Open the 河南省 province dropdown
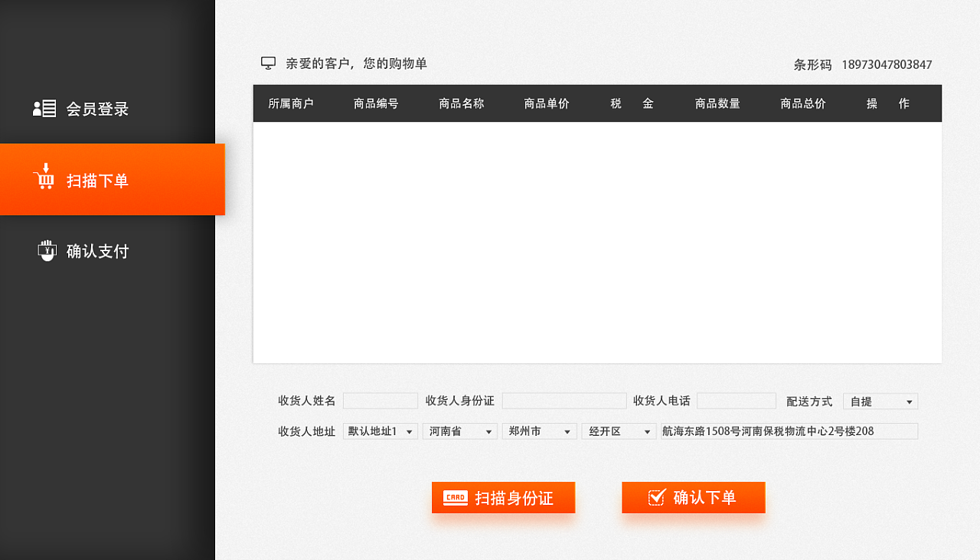The image size is (980, 560). point(459,431)
